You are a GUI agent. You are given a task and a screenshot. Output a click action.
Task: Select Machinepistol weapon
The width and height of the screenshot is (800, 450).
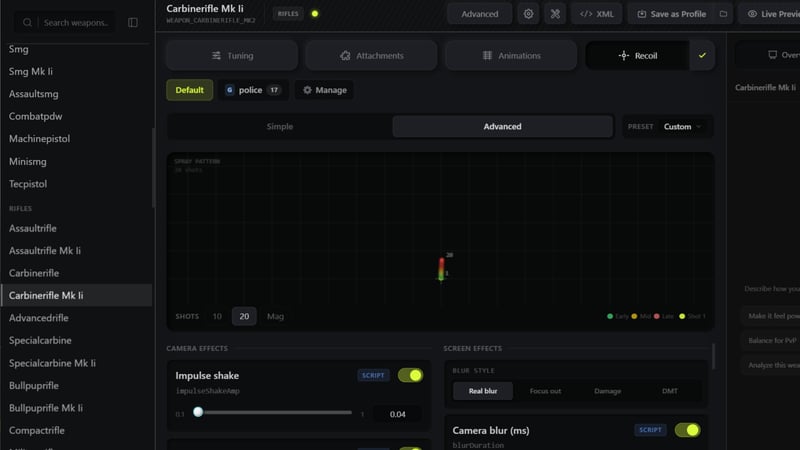[39, 139]
